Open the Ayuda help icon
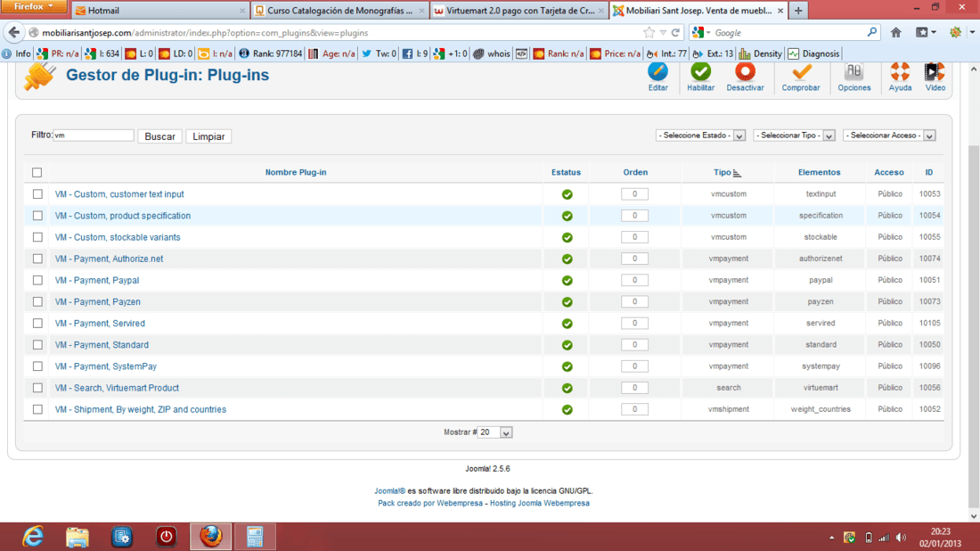This screenshot has width=980, height=551. [900, 72]
